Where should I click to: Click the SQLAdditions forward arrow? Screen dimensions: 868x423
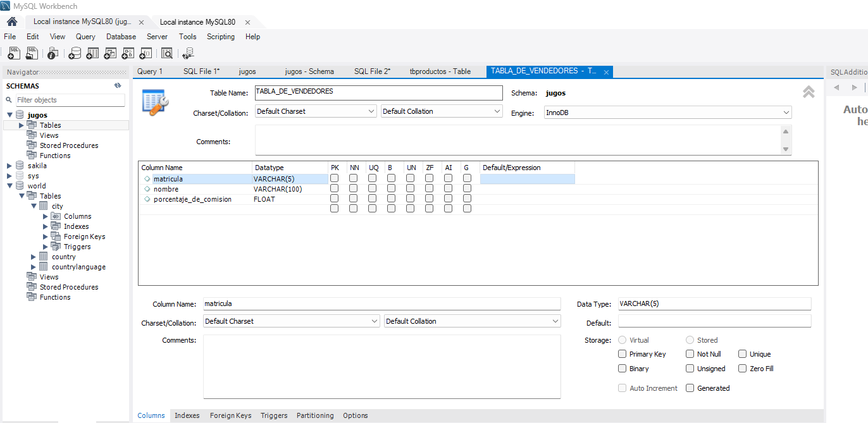click(x=854, y=87)
